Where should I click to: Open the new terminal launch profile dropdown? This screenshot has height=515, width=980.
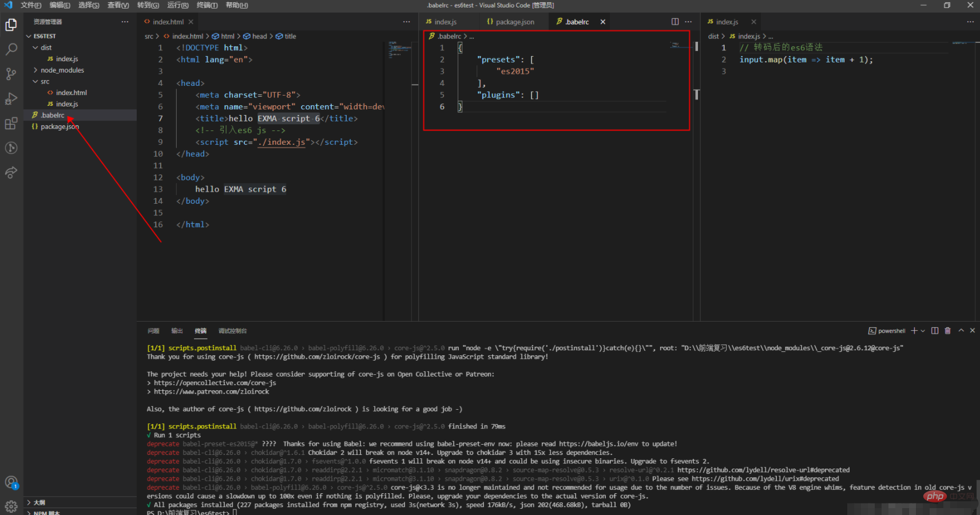(x=923, y=331)
